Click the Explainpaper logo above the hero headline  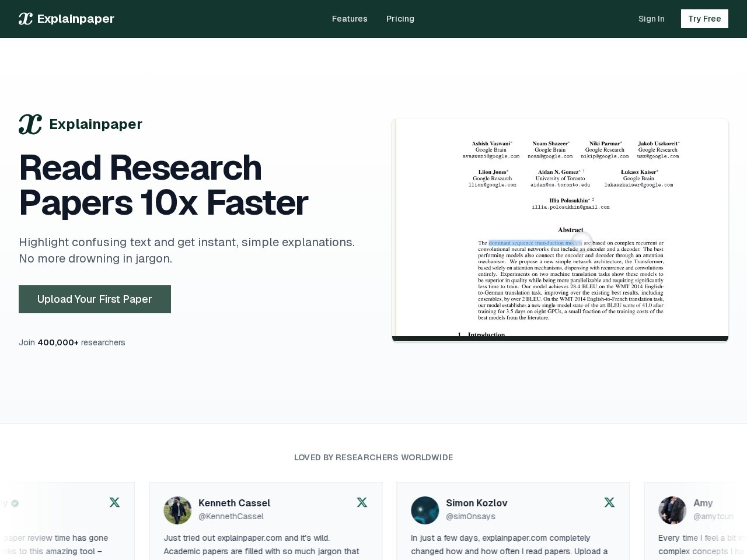[x=30, y=124]
